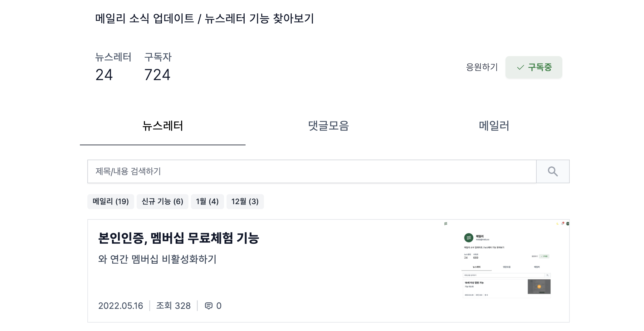Click the 뉴스레터 count showing 24

click(104, 74)
